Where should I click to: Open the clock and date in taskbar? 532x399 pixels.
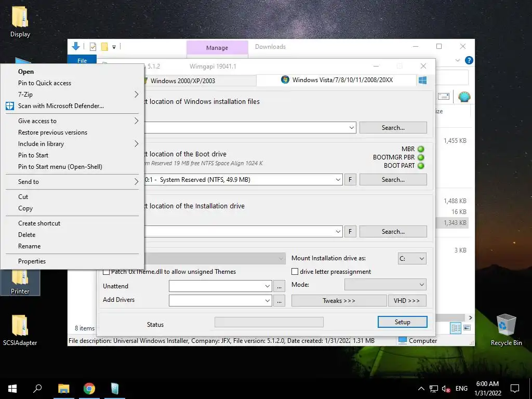(x=487, y=389)
